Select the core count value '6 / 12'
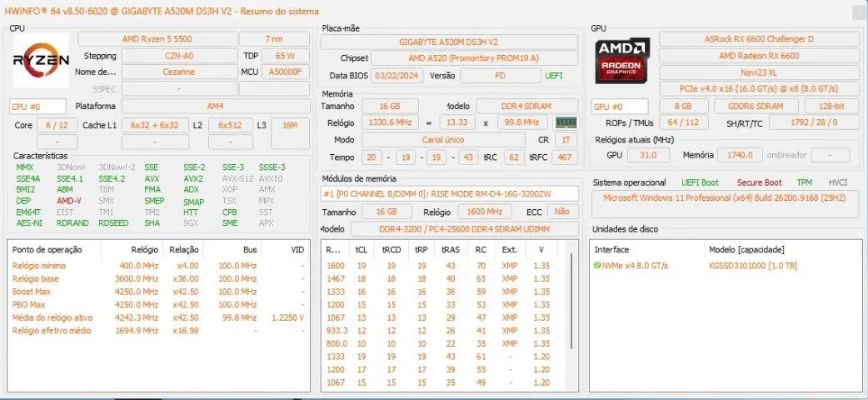 pos(57,126)
